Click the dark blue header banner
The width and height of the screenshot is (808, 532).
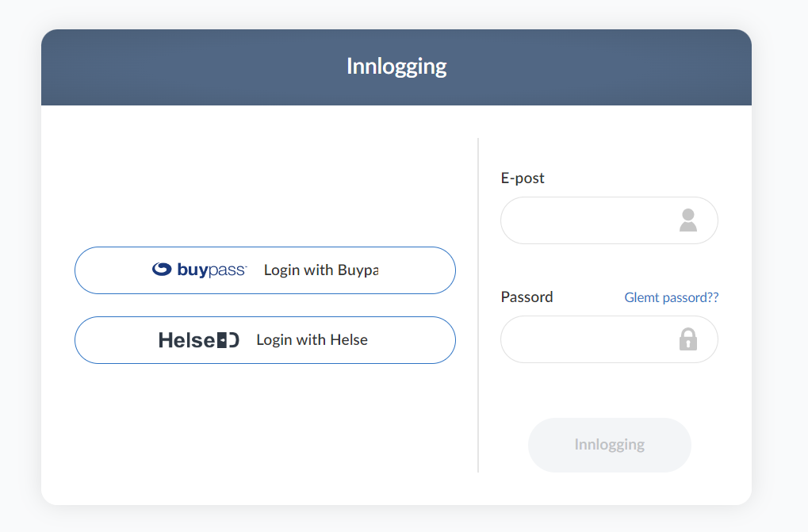pyautogui.click(x=396, y=67)
